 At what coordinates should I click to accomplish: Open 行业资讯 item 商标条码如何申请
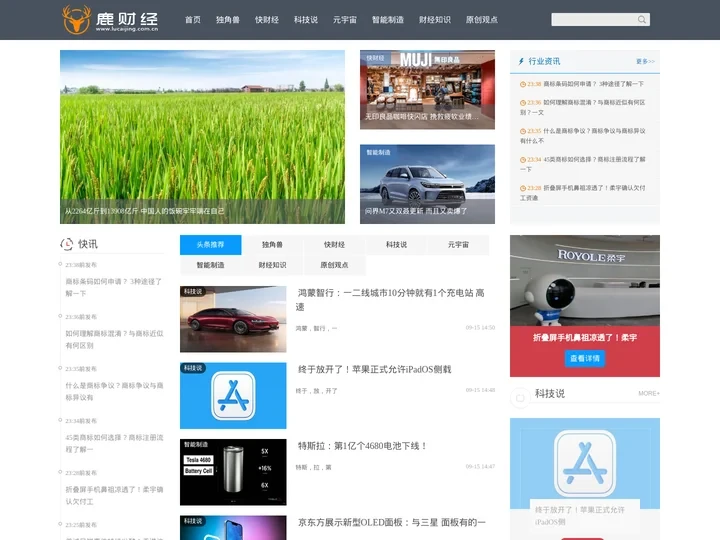(593, 84)
